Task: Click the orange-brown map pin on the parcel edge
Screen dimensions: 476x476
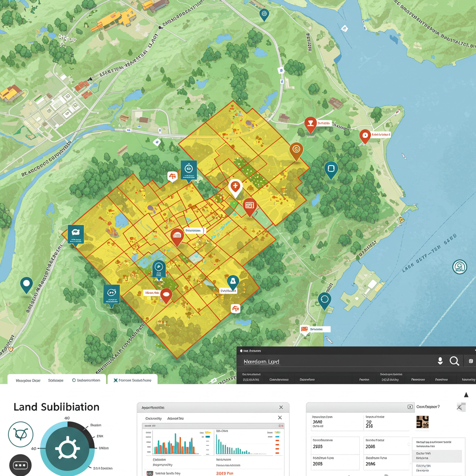Action: point(296,150)
